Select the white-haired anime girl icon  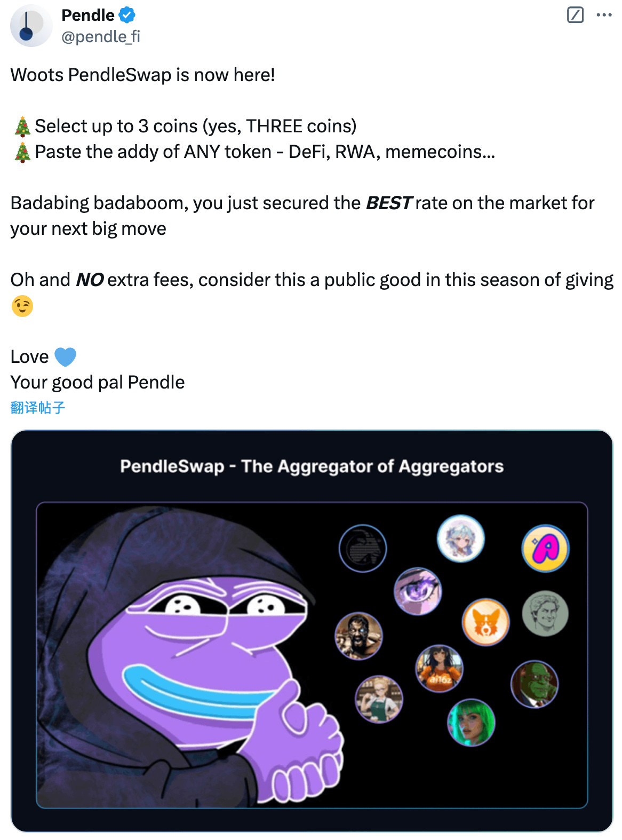460,538
